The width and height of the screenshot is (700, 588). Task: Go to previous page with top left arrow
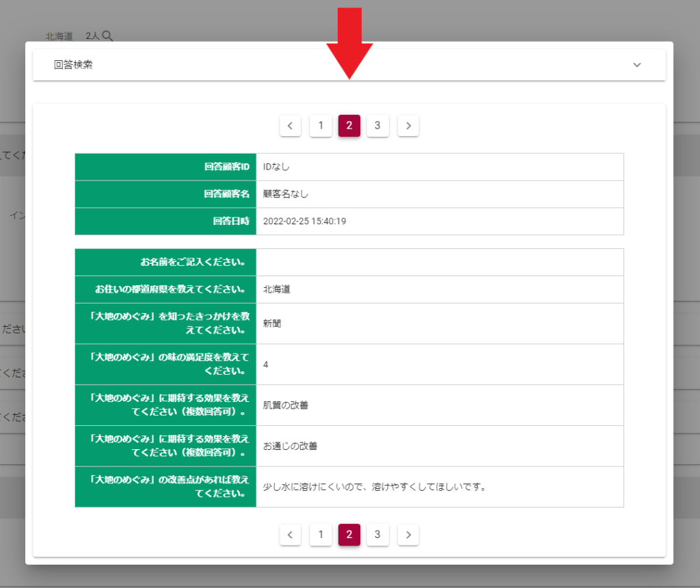[290, 126]
